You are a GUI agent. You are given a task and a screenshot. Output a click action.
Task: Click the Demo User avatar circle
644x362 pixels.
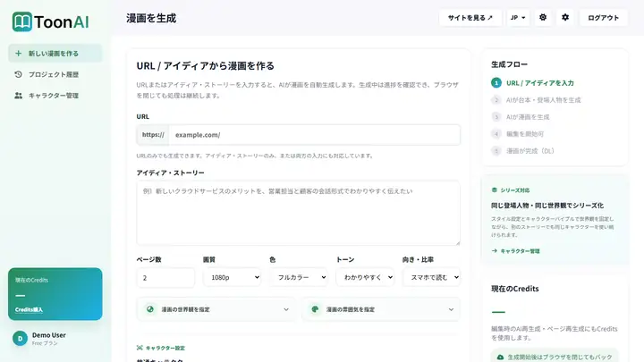click(20, 338)
